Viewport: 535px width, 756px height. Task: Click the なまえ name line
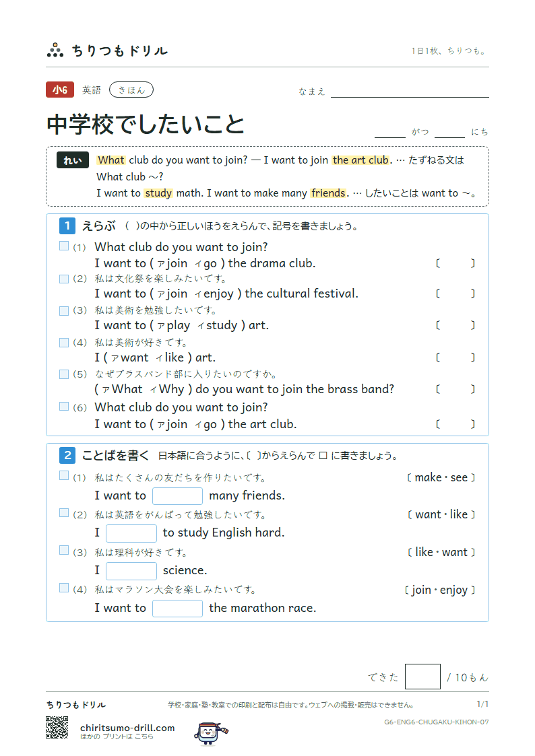410,93
